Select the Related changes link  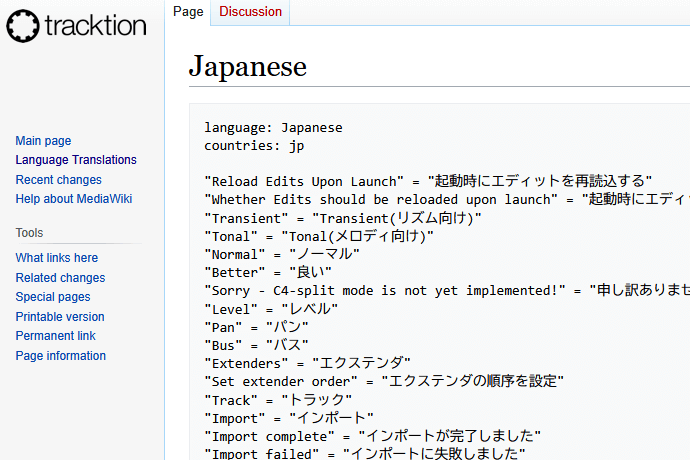60,278
